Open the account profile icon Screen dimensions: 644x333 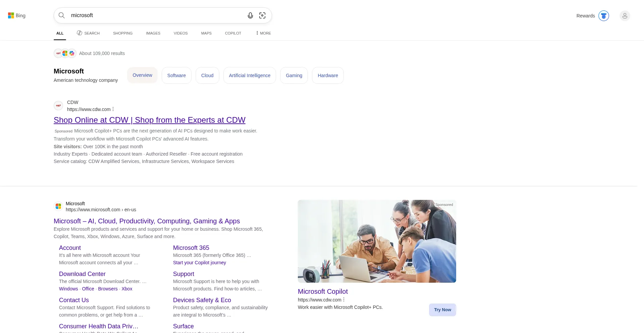coord(625,16)
